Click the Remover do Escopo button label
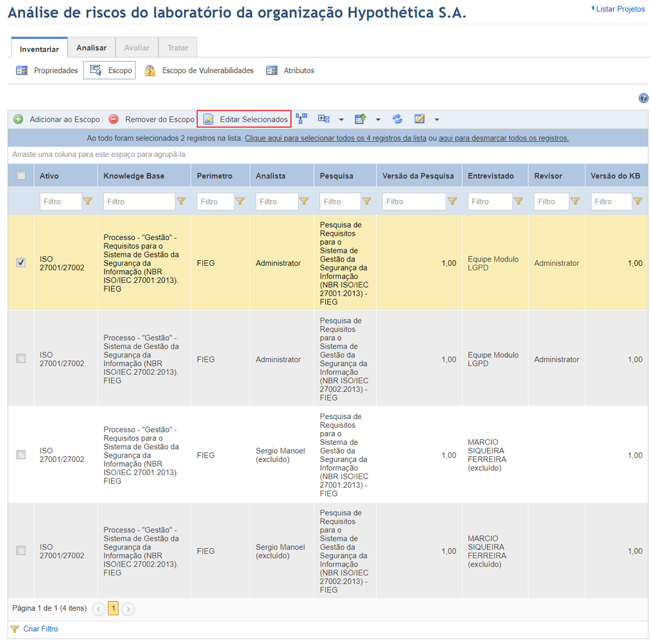Image resolution: width=651 pixels, height=644 pixels. 160,120
